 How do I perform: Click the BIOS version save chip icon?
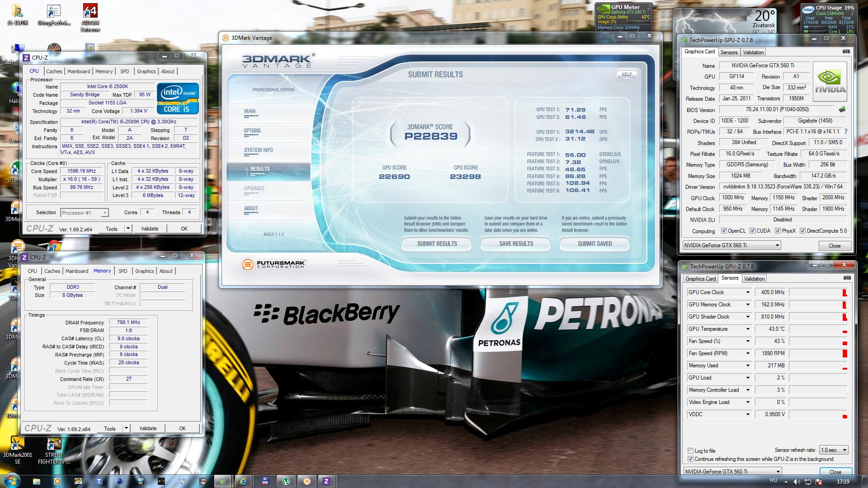pyautogui.click(x=842, y=109)
